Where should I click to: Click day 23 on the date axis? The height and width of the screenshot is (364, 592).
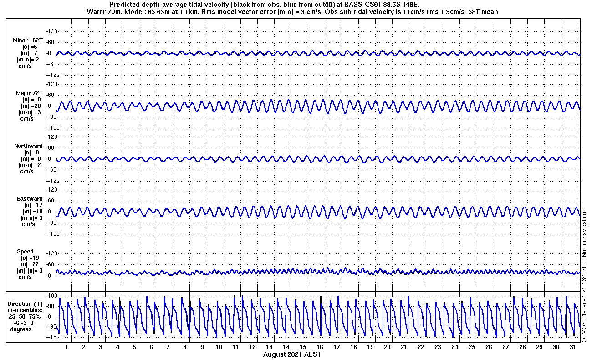click(438, 347)
